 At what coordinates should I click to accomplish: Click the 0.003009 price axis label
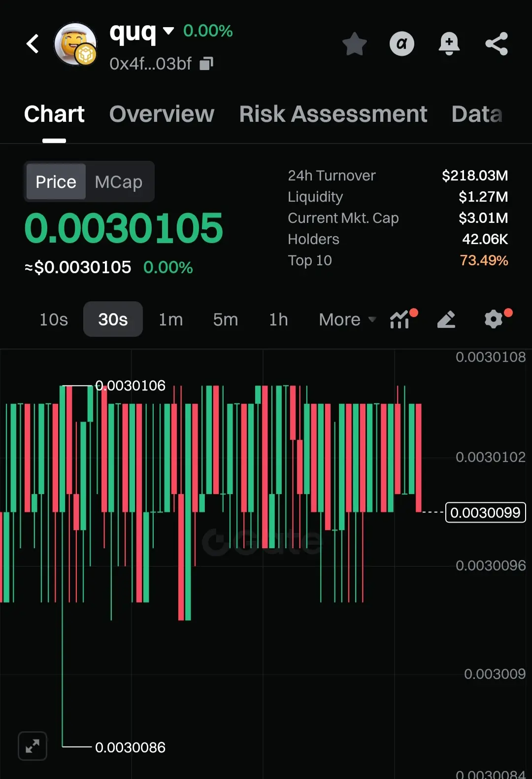pyautogui.click(x=495, y=674)
